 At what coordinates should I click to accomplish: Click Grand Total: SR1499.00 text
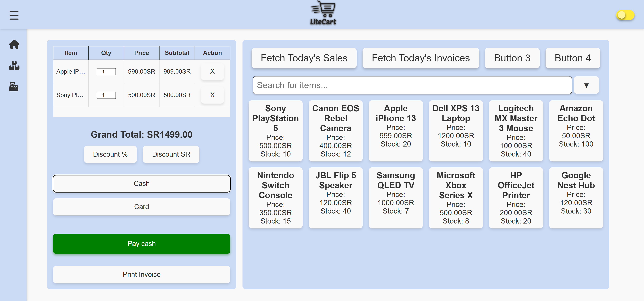click(x=142, y=135)
